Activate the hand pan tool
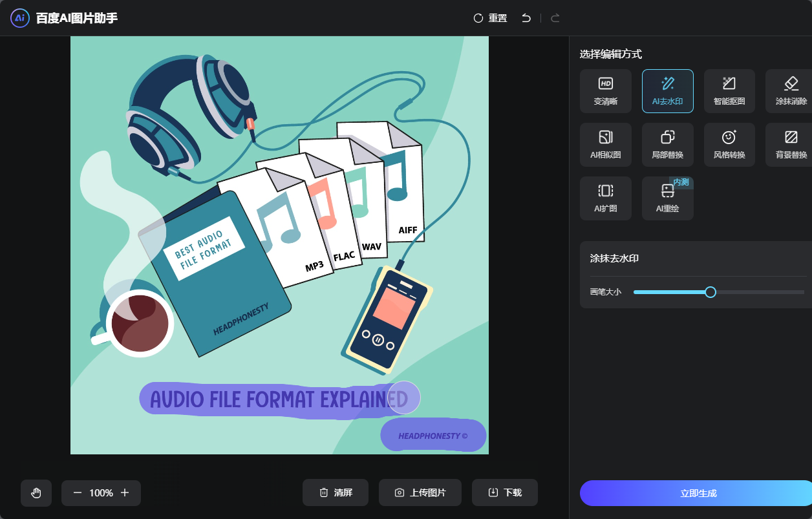The height and width of the screenshot is (519, 812). pos(36,493)
